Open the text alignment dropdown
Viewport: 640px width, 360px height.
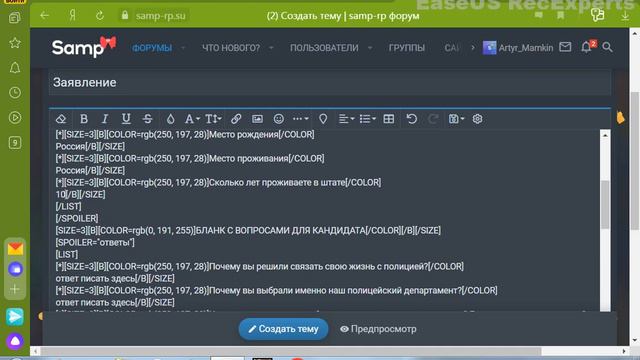point(346,119)
